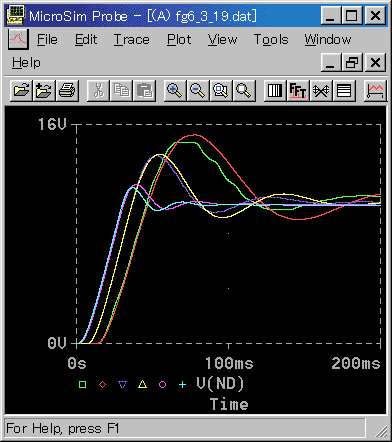Select the blue inverted triangle trace marker
The image size is (392, 442).
tap(122, 385)
